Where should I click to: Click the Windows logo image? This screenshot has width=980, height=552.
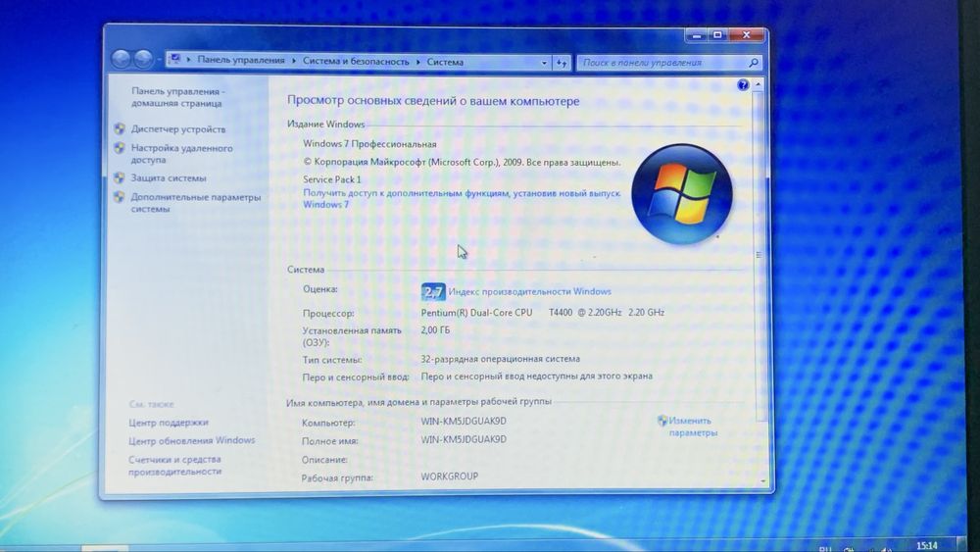tap(681, 194)
